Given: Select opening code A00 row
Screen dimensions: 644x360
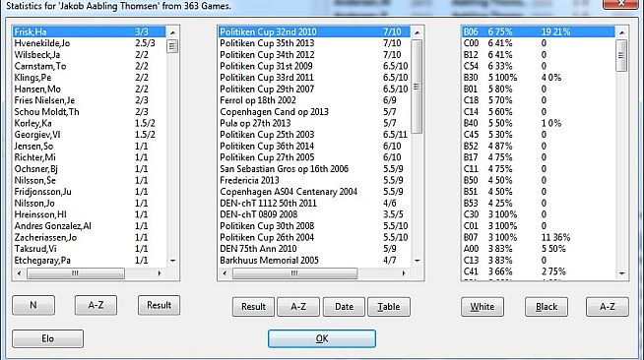Looking at the screenshot, I should (x=539, y=249).
